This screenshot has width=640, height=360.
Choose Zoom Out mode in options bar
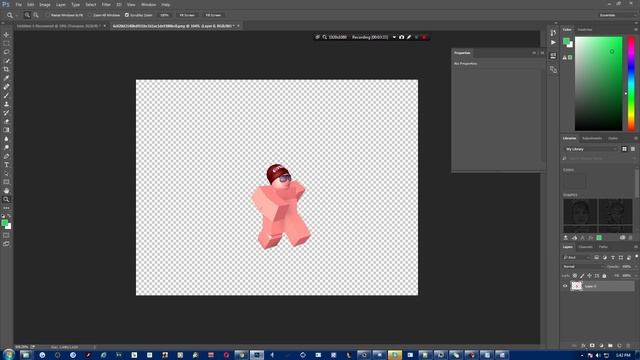[x=36, y=15]
